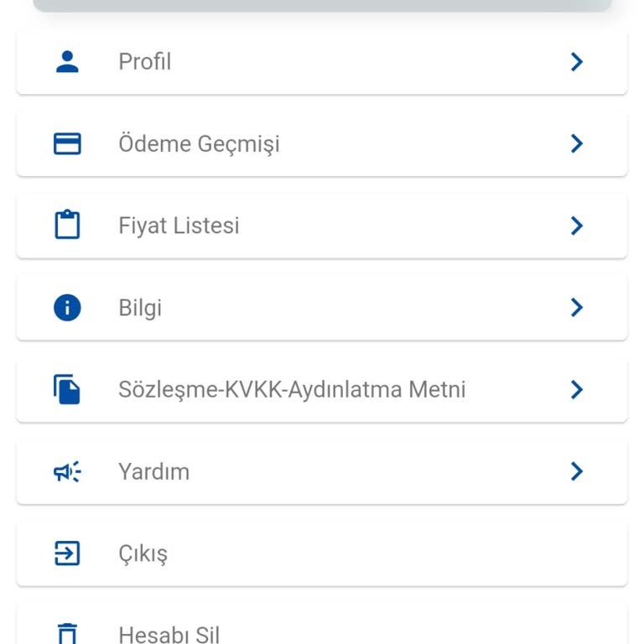Tap the Yardım row chevron arrow

click(577, 472)
